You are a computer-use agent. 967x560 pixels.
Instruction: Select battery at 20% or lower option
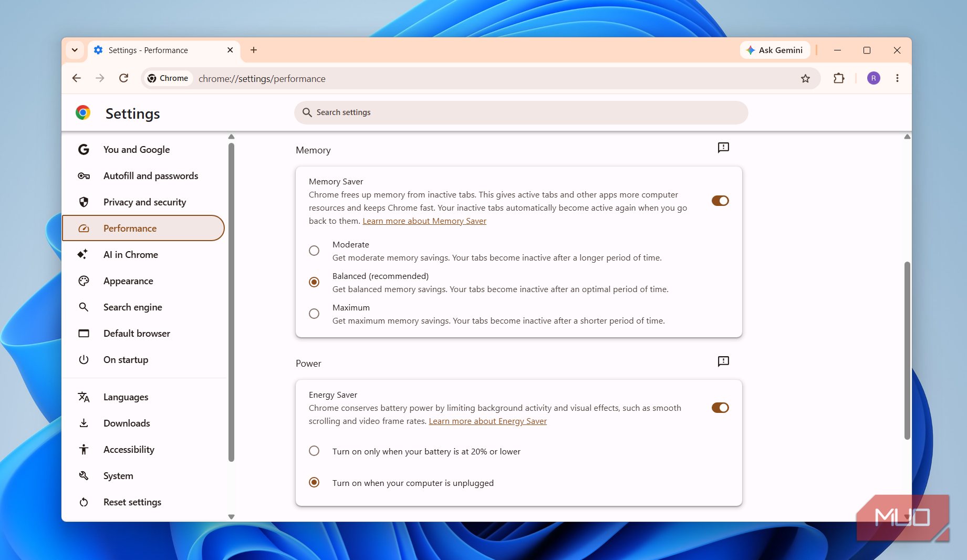pyautogui.click(x=314, y=451)
